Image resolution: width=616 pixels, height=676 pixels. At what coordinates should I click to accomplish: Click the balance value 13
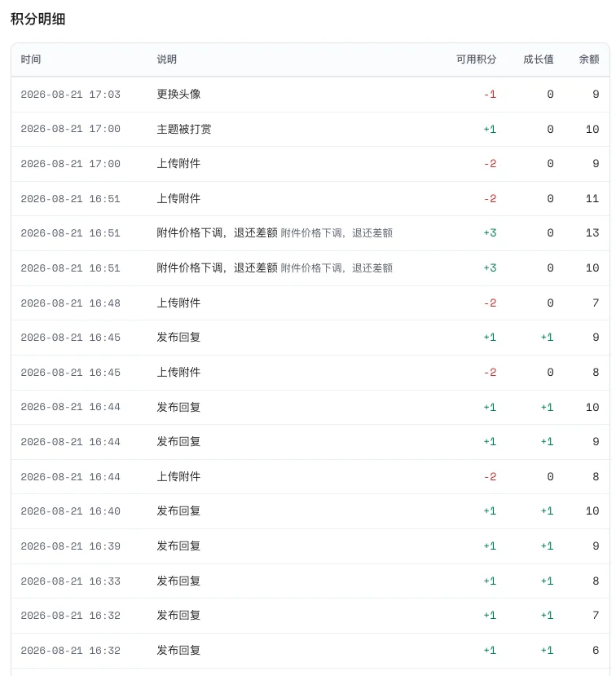pyautogui.click(x=592, y=233)
